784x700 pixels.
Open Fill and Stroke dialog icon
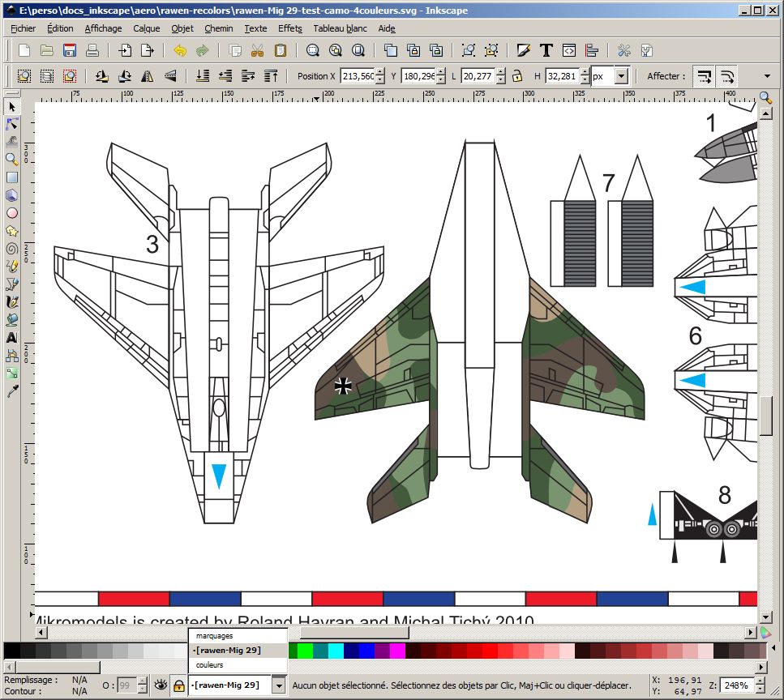point(523,50)
